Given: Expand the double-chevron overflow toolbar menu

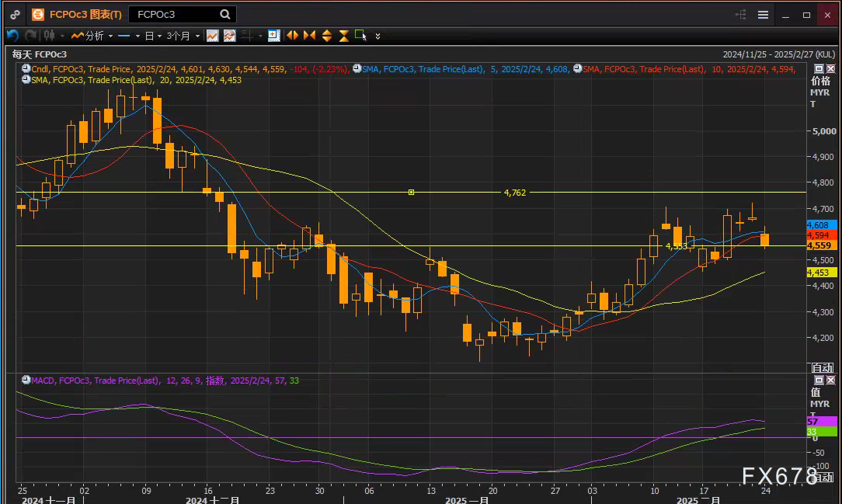Looking at the screenshot, I should 378,36.
